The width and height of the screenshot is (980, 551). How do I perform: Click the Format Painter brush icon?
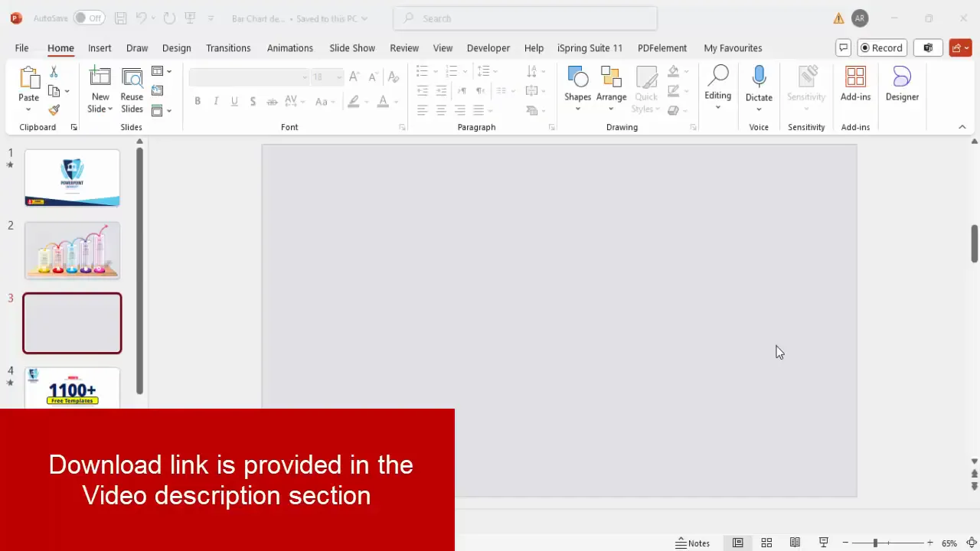click(x=54, y=110)
